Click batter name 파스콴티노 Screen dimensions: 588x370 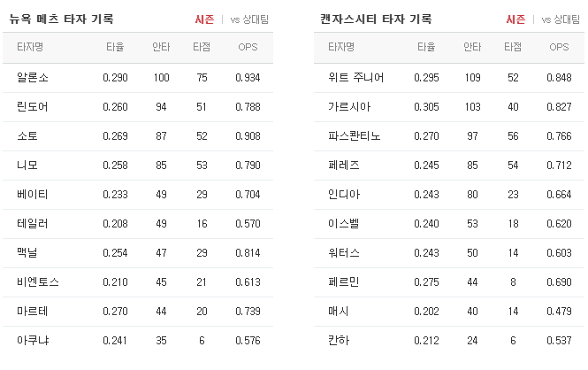click(355, 136)
